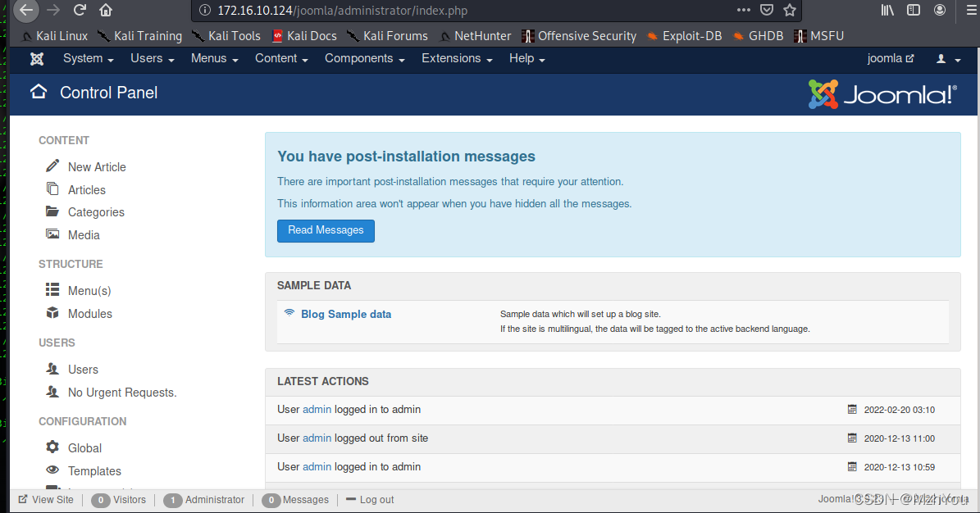Screen dimensions: 980x513
Task: Click the browser address bar URL
Action: coord(343,11)
